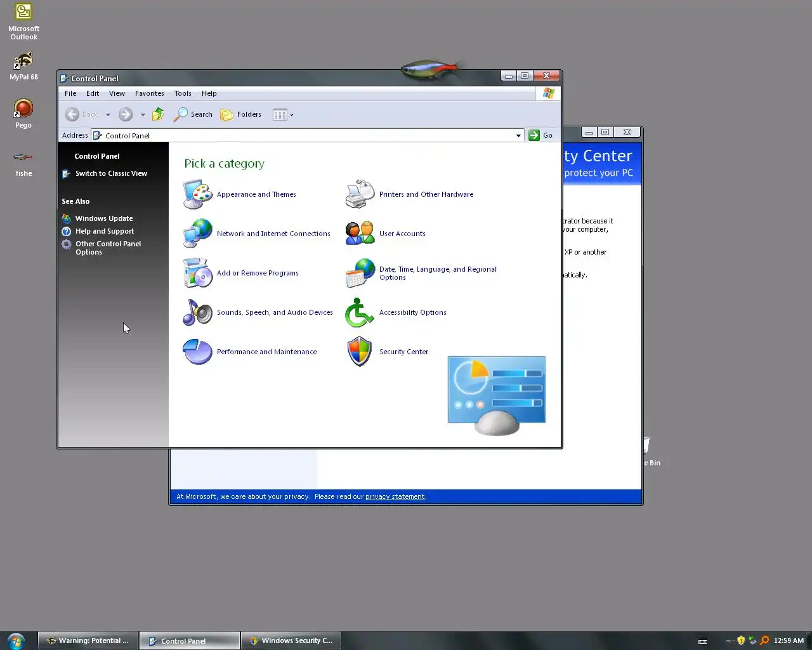Click the Switch to Classic View link

click(x=111, y=173)
